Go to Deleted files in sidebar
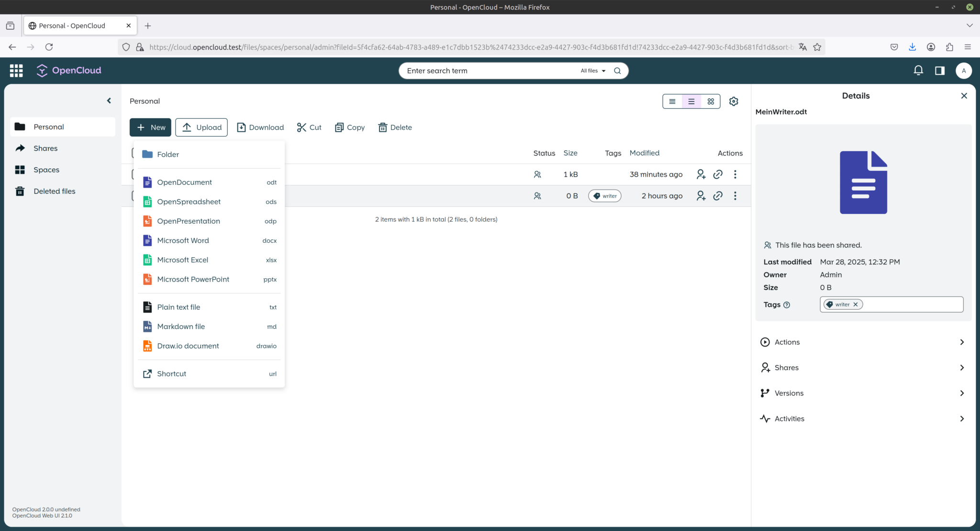The height and width of the screenshot is (531, 980). coord(63,191)
